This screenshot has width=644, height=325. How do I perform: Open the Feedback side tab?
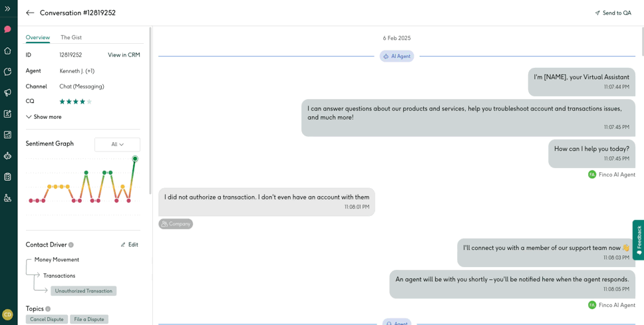pos(638,239)
